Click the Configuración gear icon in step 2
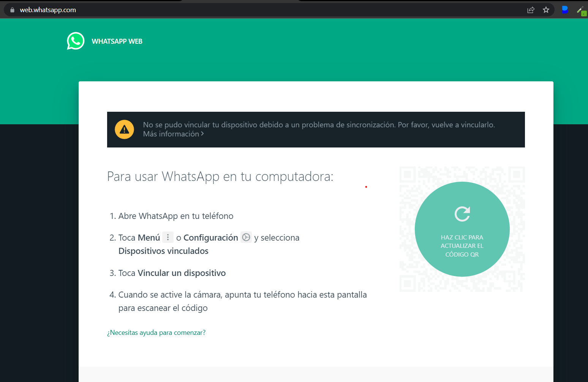Viewport: 588px width, 382px height. tap(246, 237)
